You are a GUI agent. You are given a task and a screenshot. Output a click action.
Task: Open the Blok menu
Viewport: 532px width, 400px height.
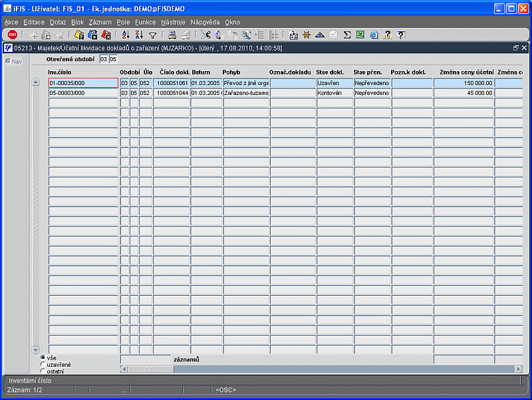77,22
